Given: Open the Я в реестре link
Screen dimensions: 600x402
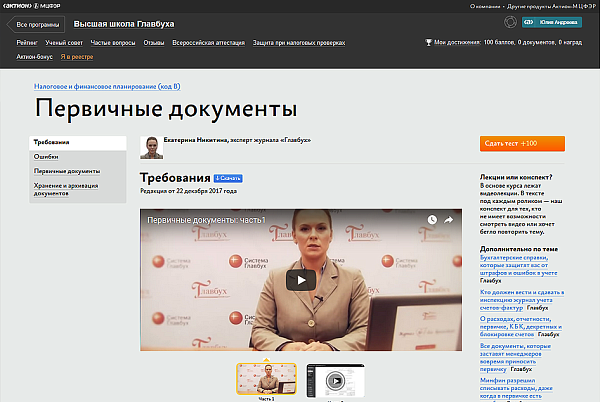Looking at the screenshot, I should (77, 57).
